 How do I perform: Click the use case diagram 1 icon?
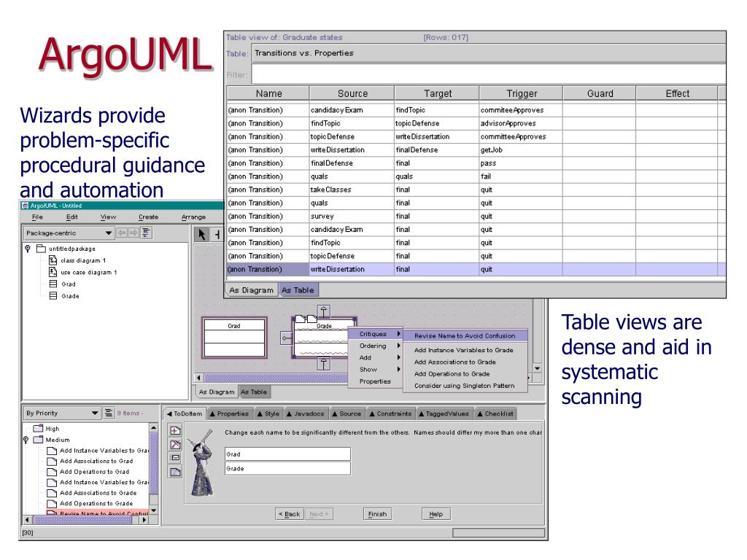coord(53,272)
